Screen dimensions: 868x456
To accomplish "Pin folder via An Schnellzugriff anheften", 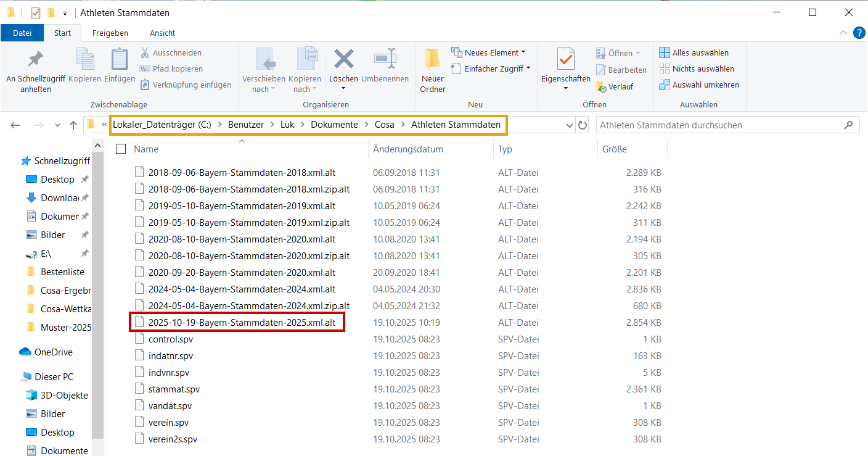I will coord(36,60).
